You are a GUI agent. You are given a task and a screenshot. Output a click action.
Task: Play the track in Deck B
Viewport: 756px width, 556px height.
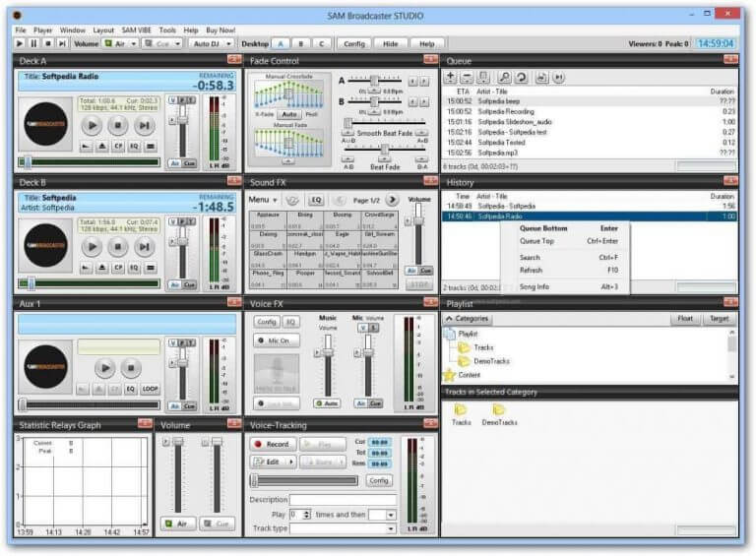(92, 247)
